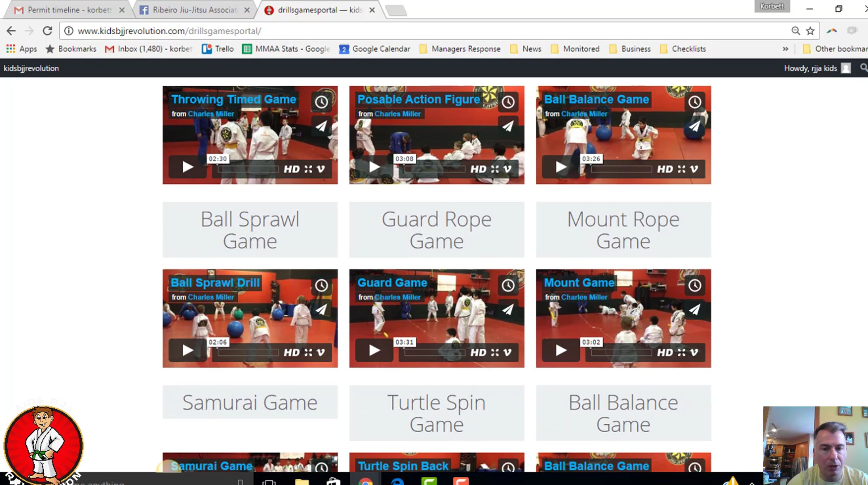This screenshot has height=485, width=868.
Task: Reload the current page
Action: pos(47,31)
